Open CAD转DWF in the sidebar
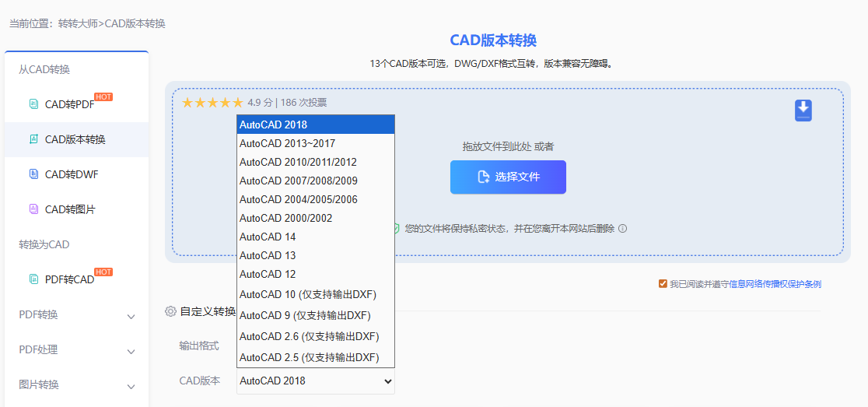Image resolution: width=868 pixels, height=407 pixels. (x=72, y=174)
